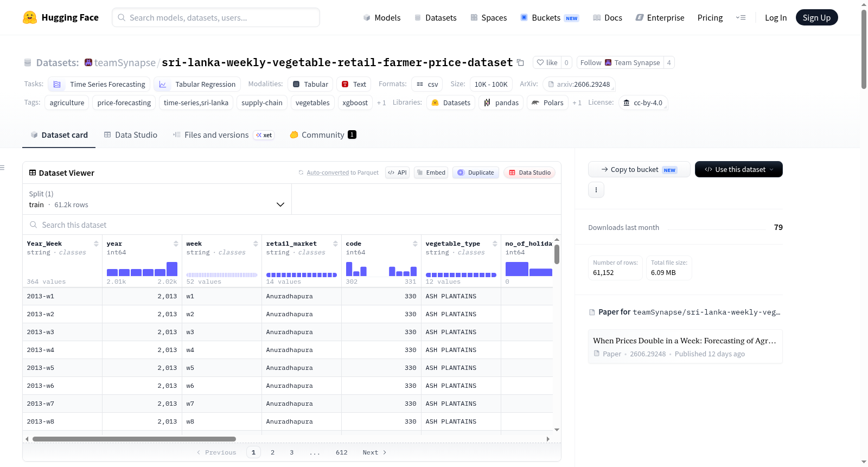Expand the Use this dataset dropdown
The width and height of the screenshot is (868, 467).
coord(739,169)
